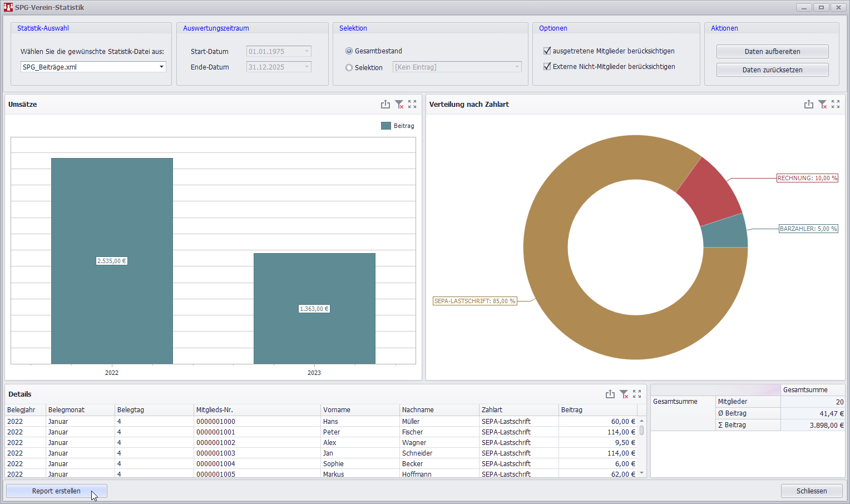Screen dimensions: 850x504
Task: Select the Selektion radio button
Action: click(349, 68)
